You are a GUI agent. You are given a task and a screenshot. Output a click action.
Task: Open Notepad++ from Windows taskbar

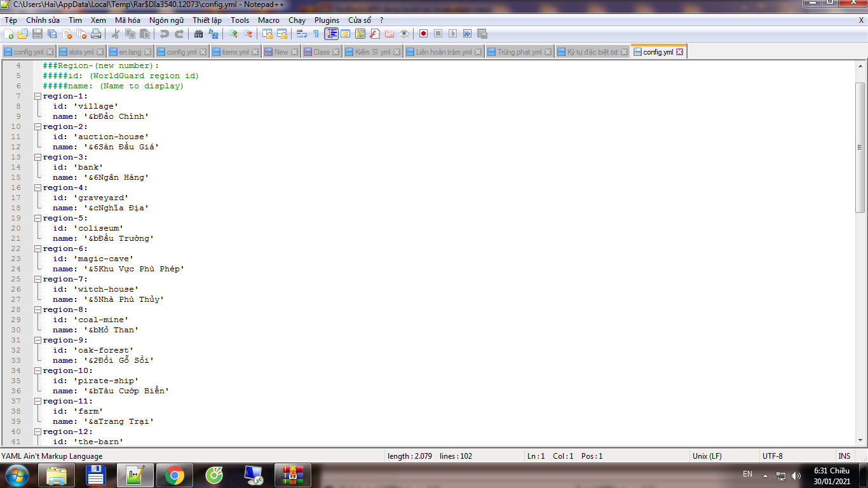135,475
